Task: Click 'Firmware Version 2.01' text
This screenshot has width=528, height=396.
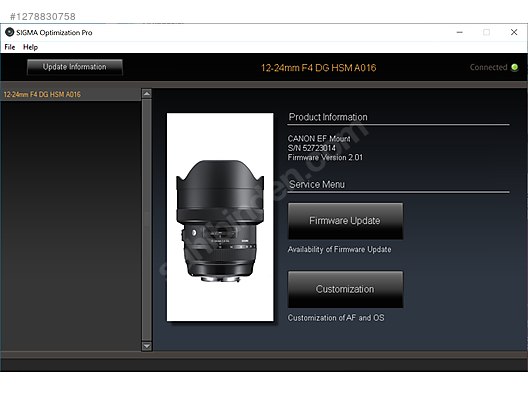Action: pos(325,157)
